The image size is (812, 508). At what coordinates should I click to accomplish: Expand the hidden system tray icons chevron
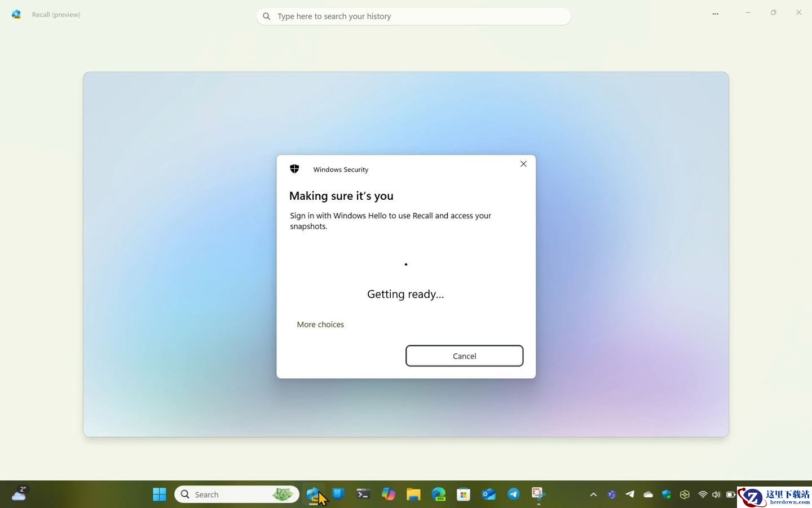593,494
